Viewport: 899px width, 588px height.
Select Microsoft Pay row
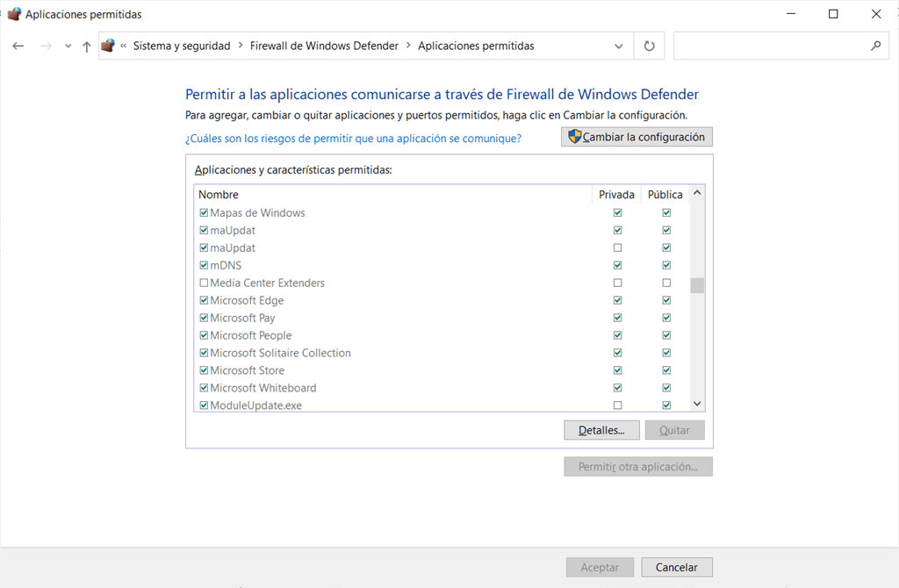click(442, 318)
